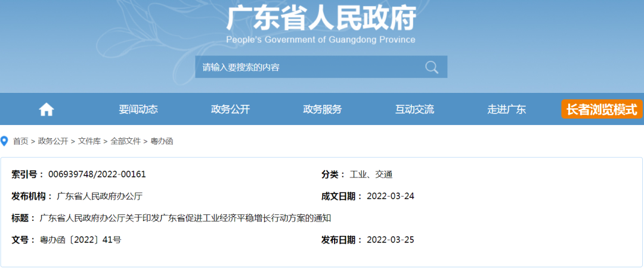The height and width of the screenshot is (268, 644).
Task: Select publisher 广东省人民政府办公厅
Action: click(100, 196)
